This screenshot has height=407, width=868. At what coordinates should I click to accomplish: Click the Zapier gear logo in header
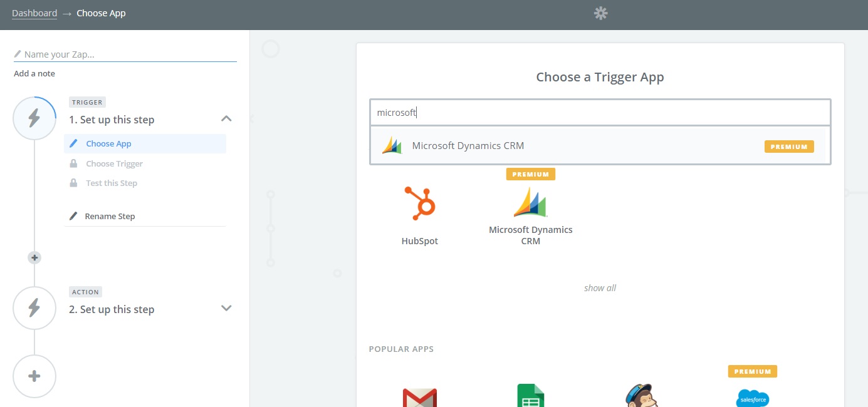601,13
